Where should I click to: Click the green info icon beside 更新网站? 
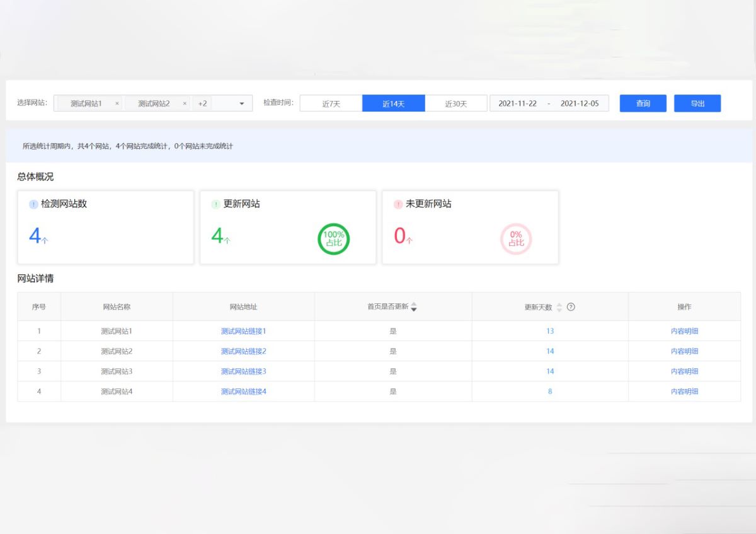point(215,204)
